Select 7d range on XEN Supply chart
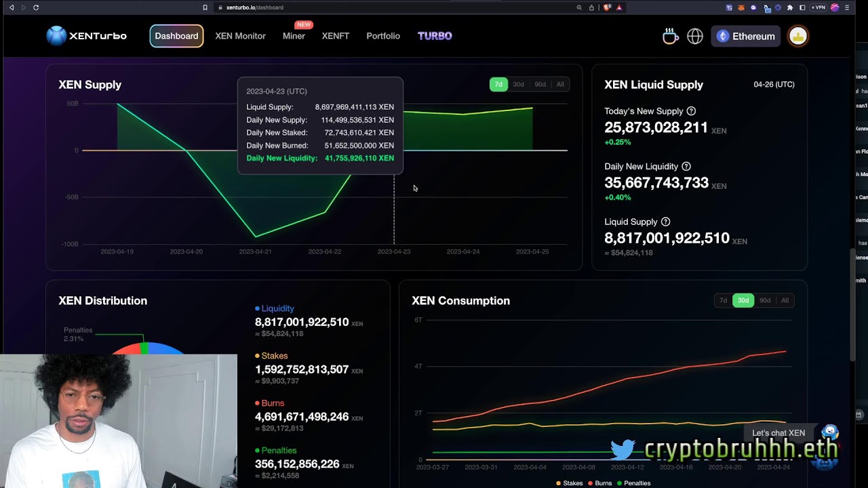 [498, 84]
